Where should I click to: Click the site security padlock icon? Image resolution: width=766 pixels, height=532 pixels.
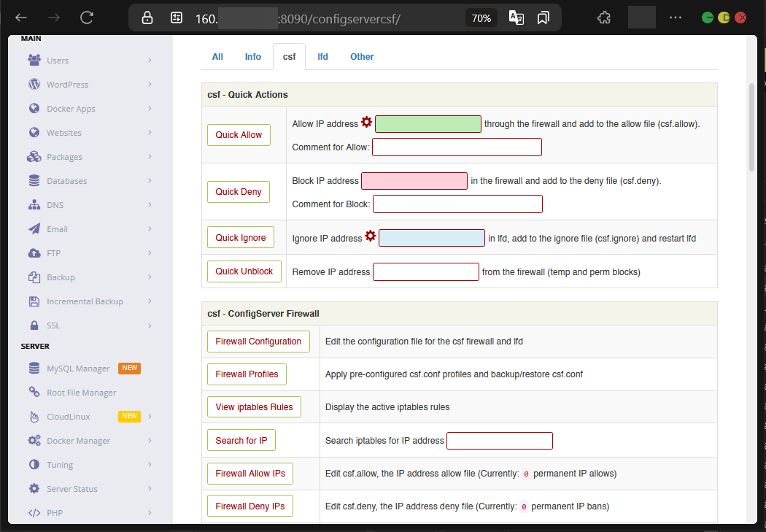[147, 18]
